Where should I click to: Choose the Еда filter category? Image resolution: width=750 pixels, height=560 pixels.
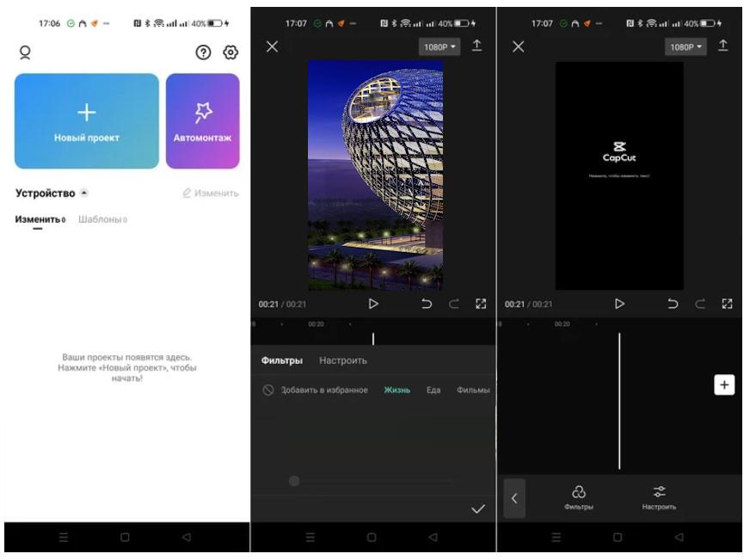[433, 391]
